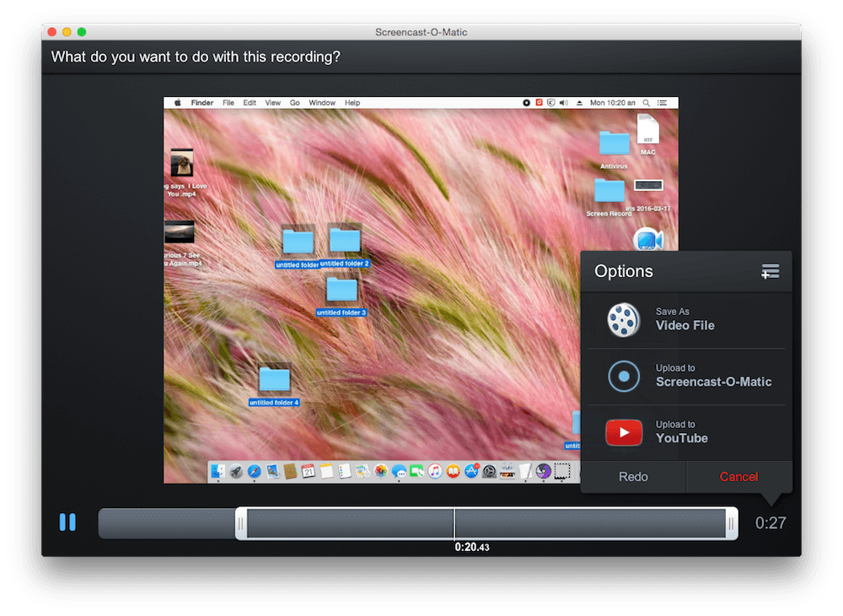Viewport: 843px width, 616px height.
Task: Click the grayed trimmed section of timeline
Action: (167, 523)
